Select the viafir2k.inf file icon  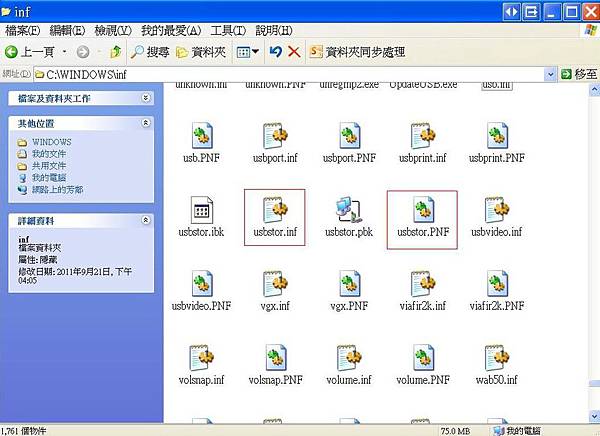423,284
